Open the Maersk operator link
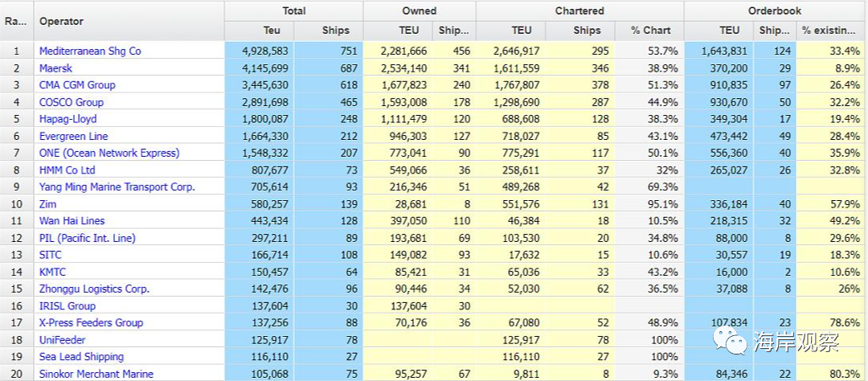 55,68
